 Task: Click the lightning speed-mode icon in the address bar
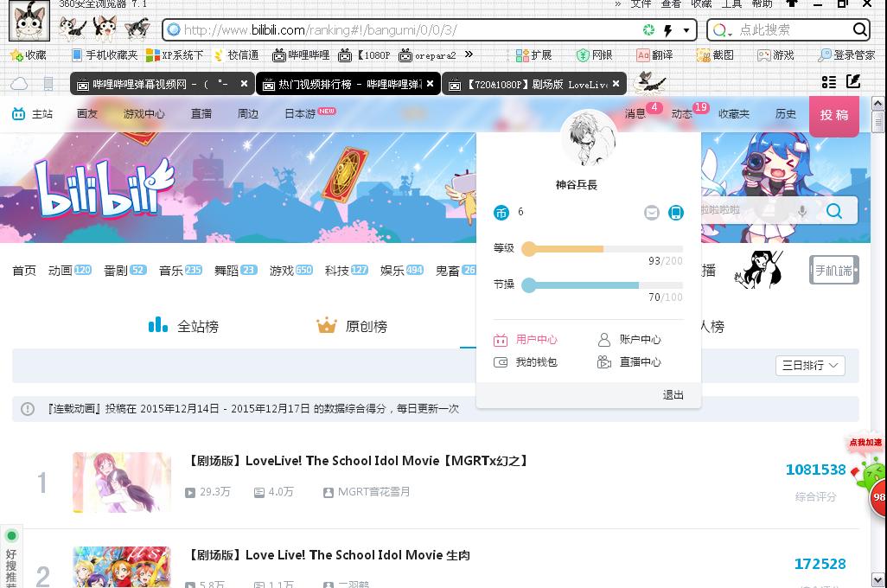click(668, 30)
